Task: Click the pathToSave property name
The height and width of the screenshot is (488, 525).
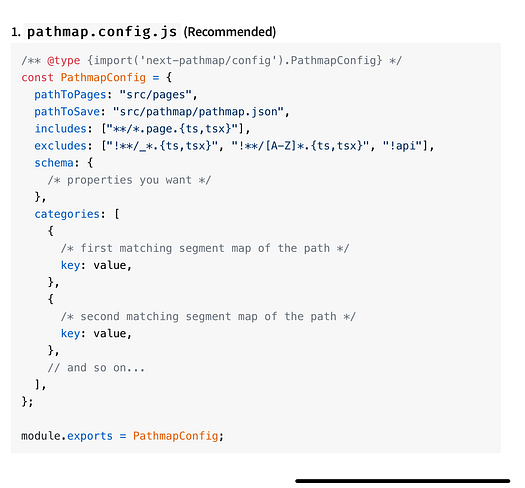Action: 67,112
